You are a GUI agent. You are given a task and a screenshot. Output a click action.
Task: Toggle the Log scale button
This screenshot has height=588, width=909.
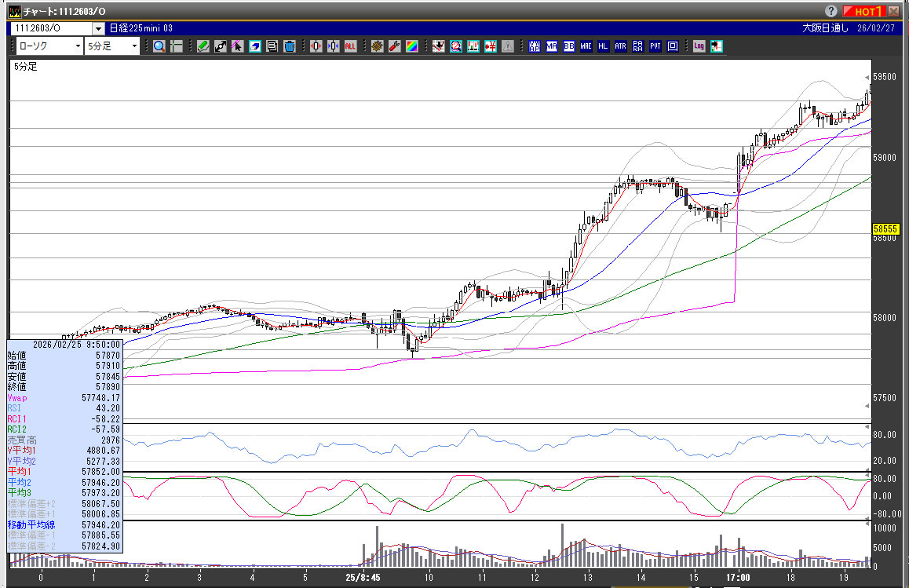[x=699, y=46]
